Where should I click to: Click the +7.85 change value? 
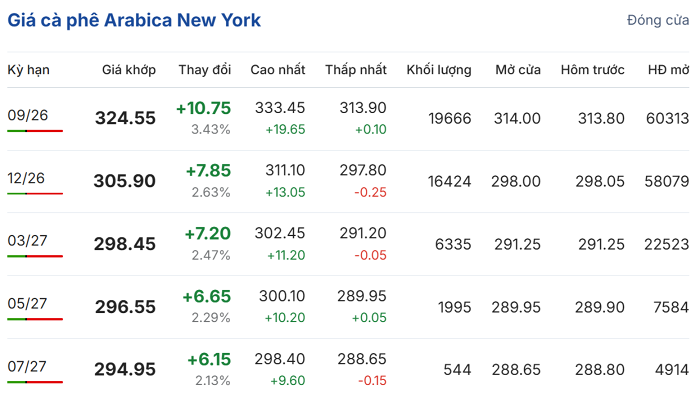pos(208,170)
